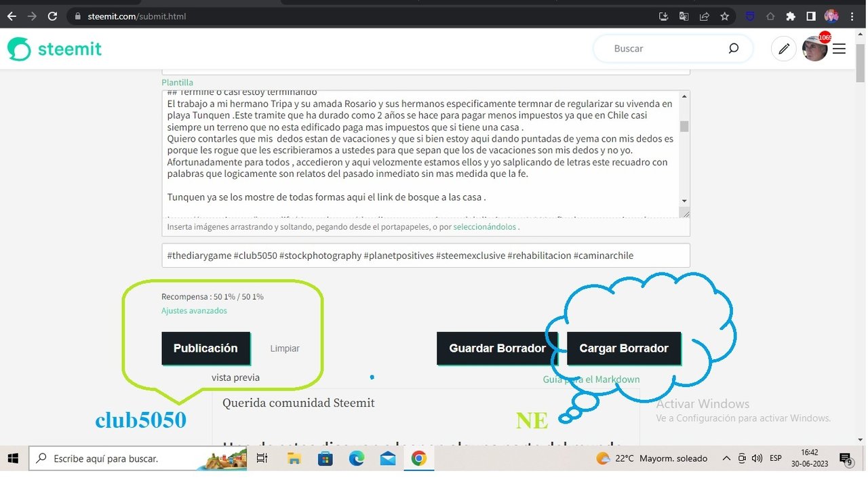Click the Recompensa 50 1% / 50 1% text

pos(212,297)
